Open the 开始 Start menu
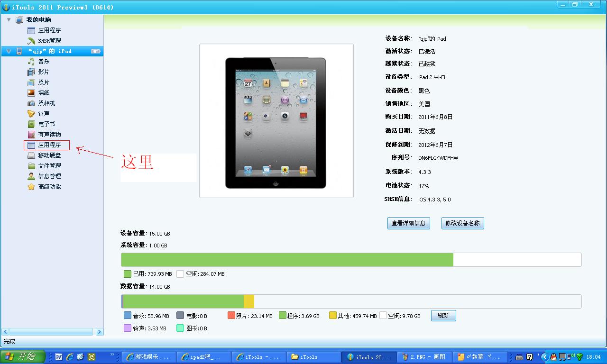This screenshot has height=364, width=607. pos(23,356)
